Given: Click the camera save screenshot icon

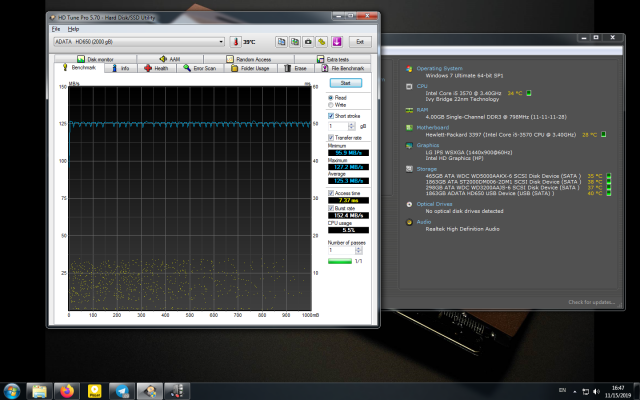Looking at the screenshot, I should (308, 42).
